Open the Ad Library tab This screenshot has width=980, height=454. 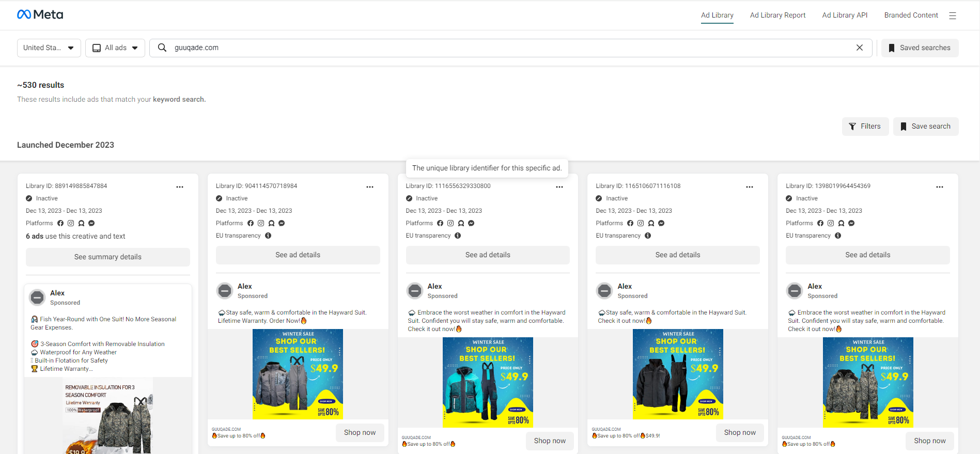(x=717, y=15)
